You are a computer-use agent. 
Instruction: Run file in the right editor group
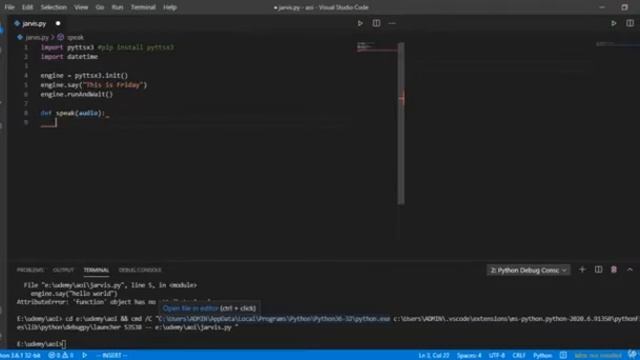tap(613, 24)
